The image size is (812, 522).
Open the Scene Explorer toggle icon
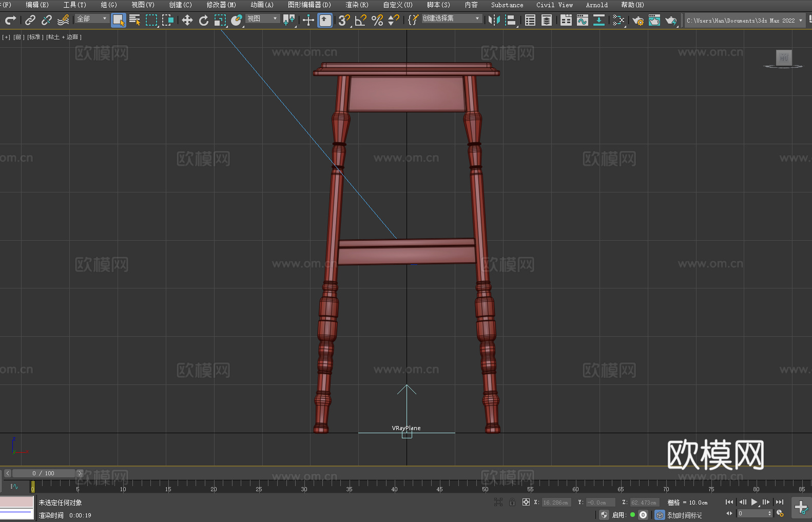pyautogui.click(x=530, y=20)
